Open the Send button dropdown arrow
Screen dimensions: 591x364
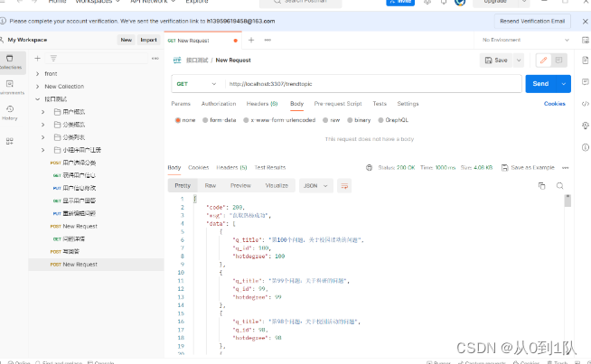pyautogui.click(x=564, y=84)
